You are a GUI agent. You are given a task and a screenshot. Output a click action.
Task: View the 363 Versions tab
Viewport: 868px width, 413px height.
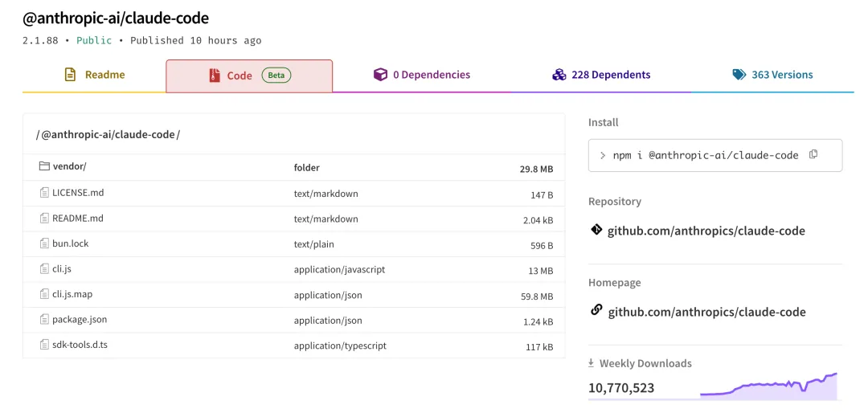[772, 75]
